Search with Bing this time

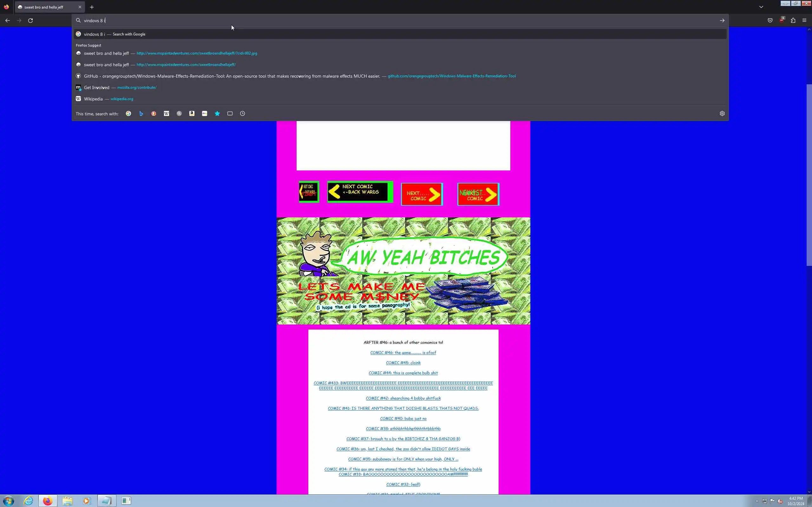pyautogui.click(x=141, y=114)
